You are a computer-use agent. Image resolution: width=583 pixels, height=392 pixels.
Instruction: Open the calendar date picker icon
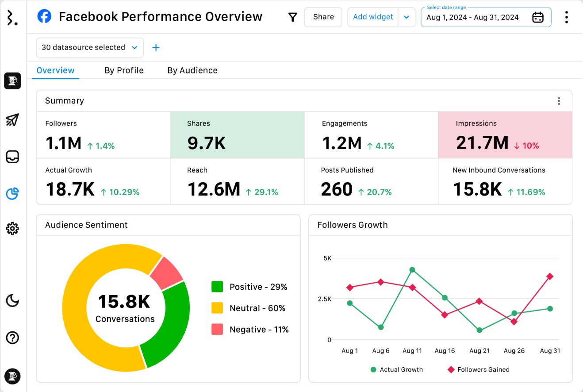click(x=537, y=17)
